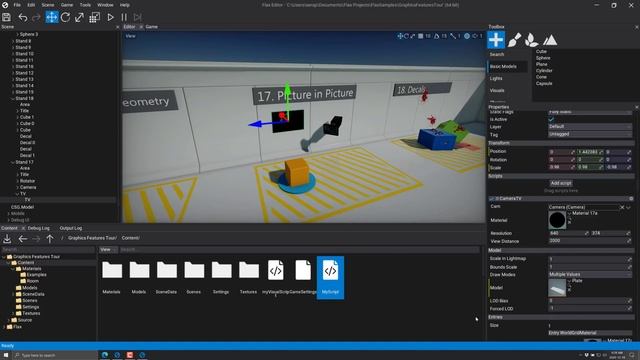Clear the Cam reference X button
The image size is (640, 360).
click(x=622, y=207)
